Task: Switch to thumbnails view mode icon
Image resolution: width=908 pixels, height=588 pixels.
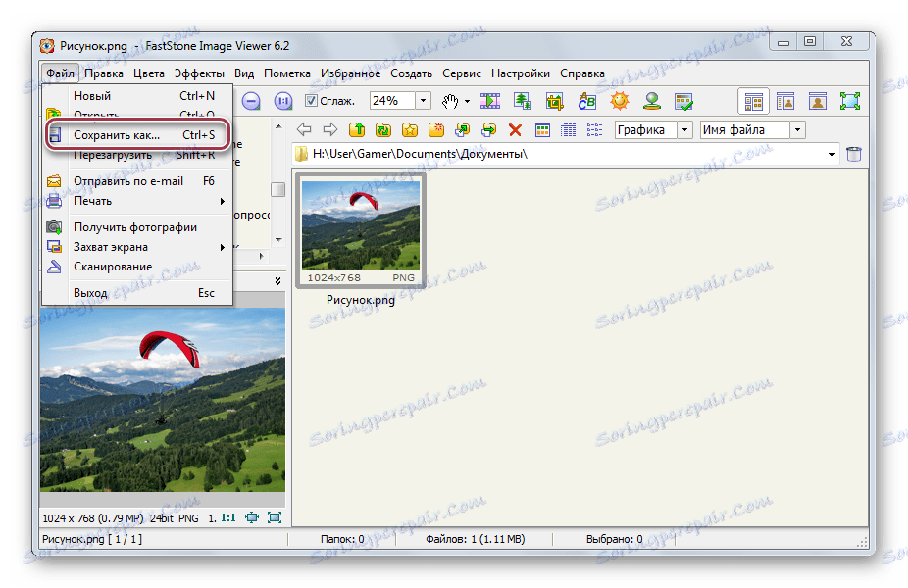Action: click(x=542, y=129)
